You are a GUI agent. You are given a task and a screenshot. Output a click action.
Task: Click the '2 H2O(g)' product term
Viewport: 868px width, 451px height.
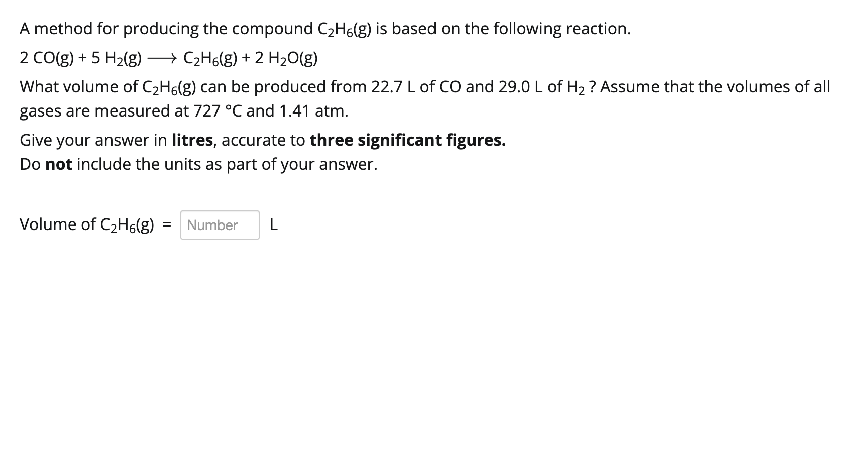click(x=286, y=59)
